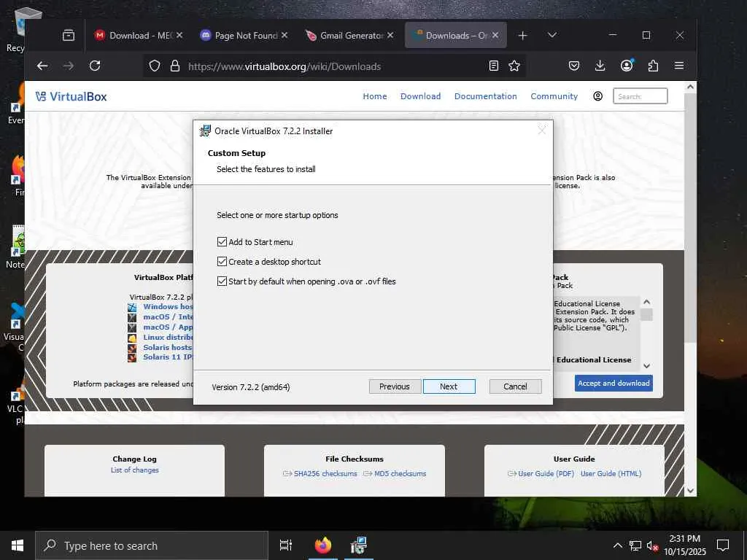Click the page scrollbar down arrow

click(690, 491)
